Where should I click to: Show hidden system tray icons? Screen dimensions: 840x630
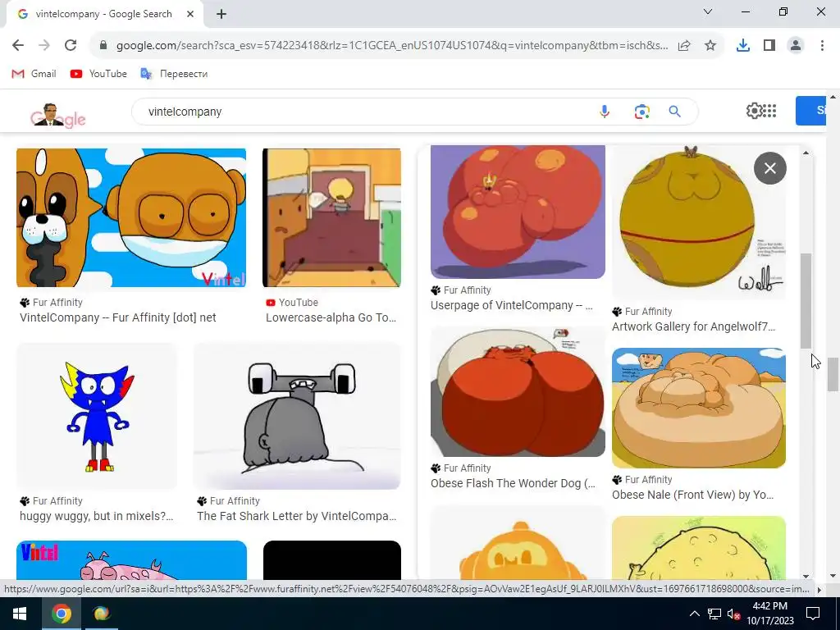tap(694, 614)
